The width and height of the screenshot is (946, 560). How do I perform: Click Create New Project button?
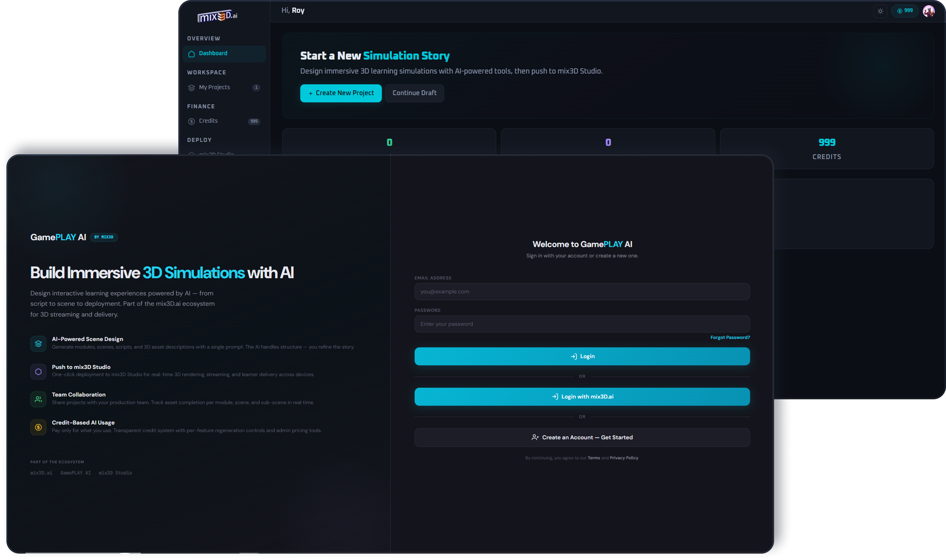[x=341, y=93]
